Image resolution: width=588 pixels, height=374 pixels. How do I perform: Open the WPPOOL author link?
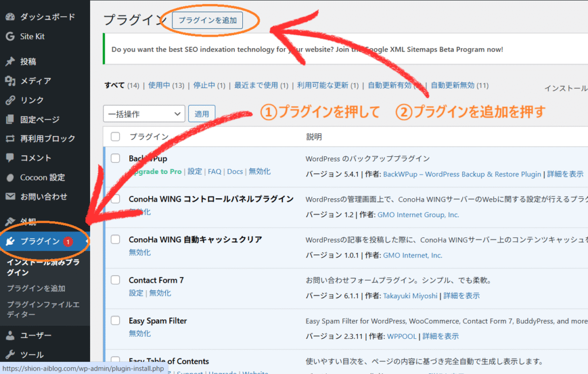coord(401,336)
